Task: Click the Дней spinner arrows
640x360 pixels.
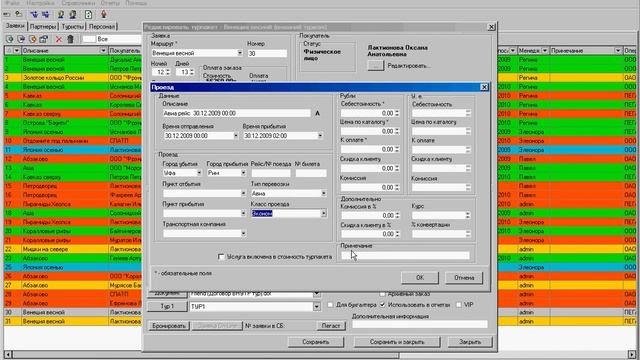Action: click(192, 72)
